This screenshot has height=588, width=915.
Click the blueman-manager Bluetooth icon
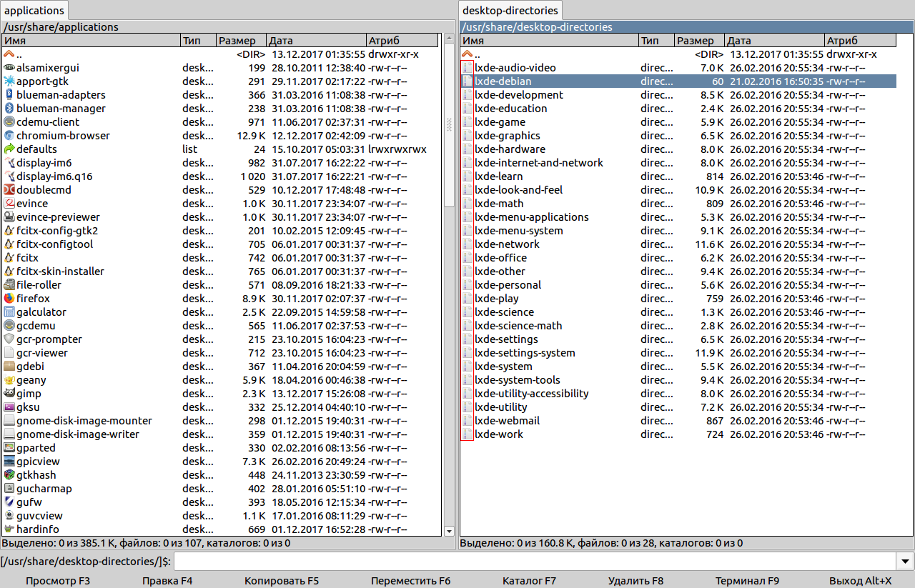coord(9,109)
